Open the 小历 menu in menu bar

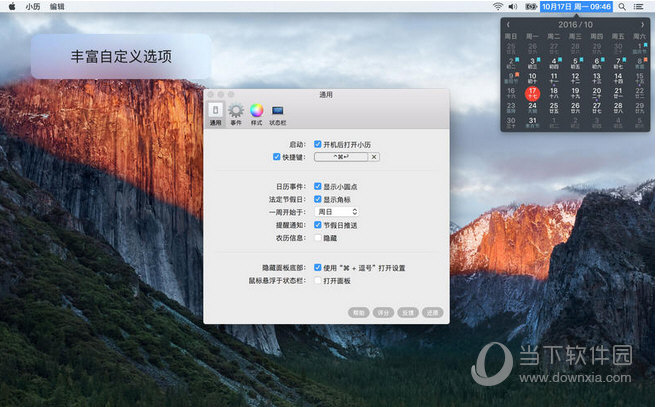[33, 6]
